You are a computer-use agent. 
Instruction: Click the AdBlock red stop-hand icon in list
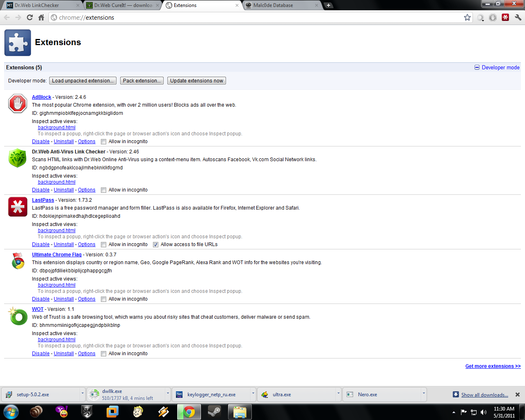[x=18, y=103]
